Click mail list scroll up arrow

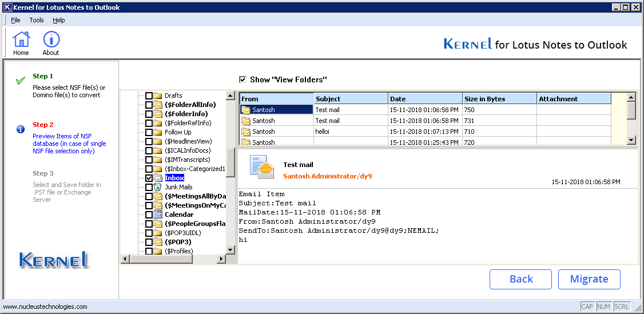pos(631,97)
